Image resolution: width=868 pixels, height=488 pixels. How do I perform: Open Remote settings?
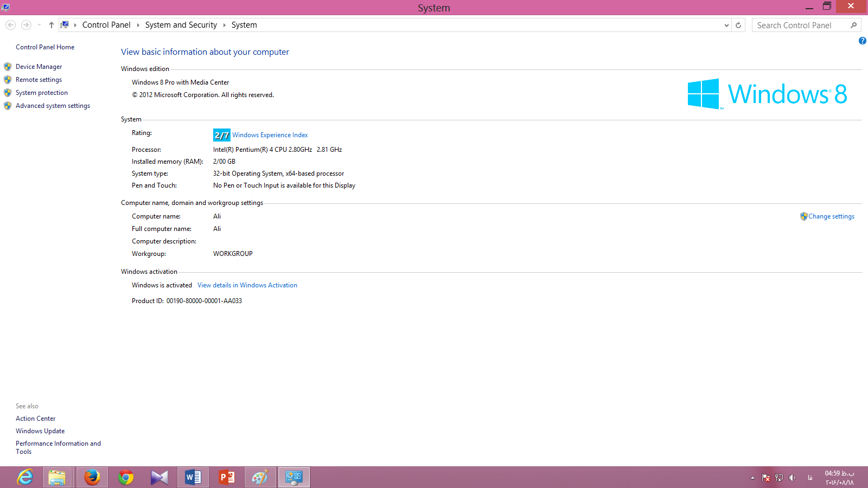tap(39, 80)
